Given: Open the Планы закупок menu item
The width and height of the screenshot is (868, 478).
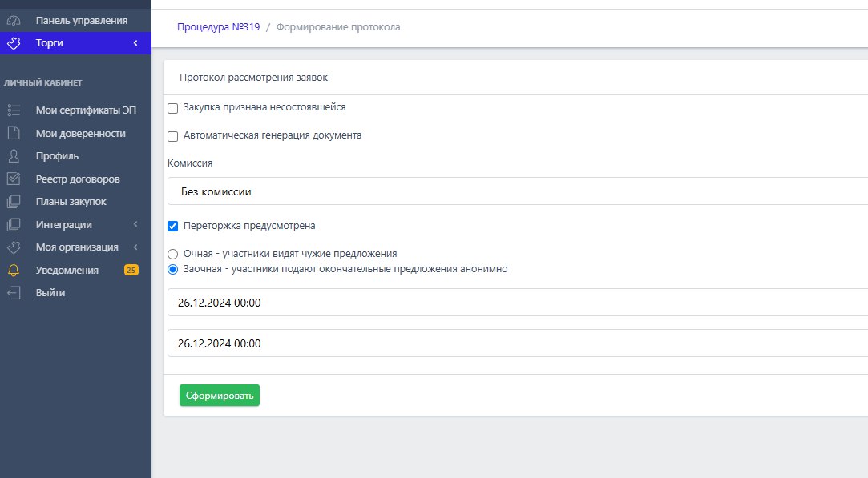Looking at the screenshot, I should tap(71, 202).
